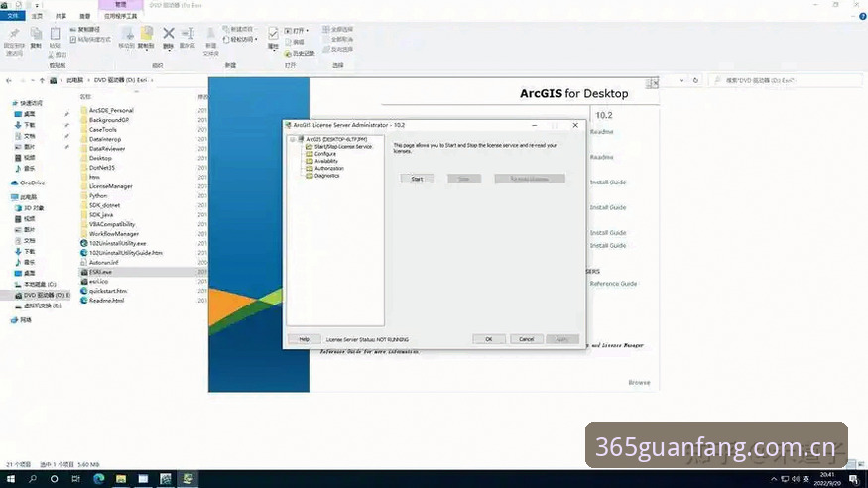Click the Help button in dialog
The width and height of the screenshot is (868, 488).
[x=304, y=339]
